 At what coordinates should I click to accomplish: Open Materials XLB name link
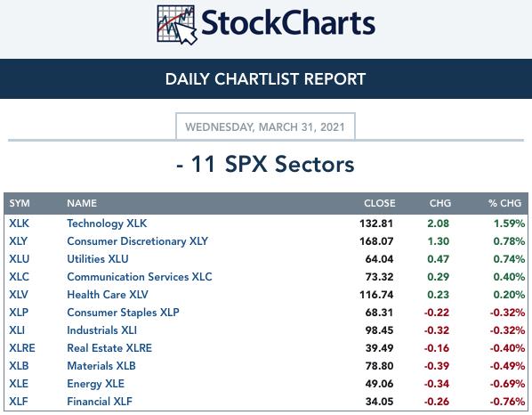[x=101, y=366]
